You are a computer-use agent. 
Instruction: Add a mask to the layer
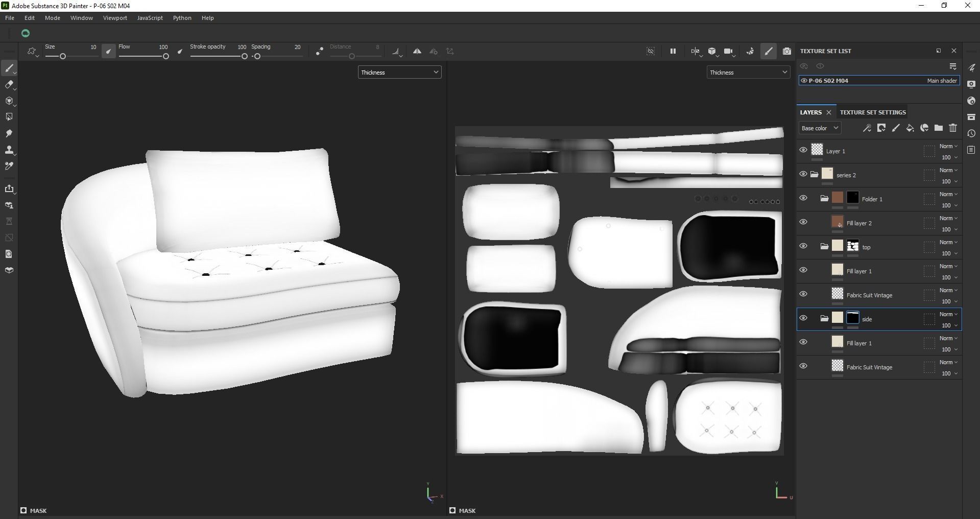point(881,128)
